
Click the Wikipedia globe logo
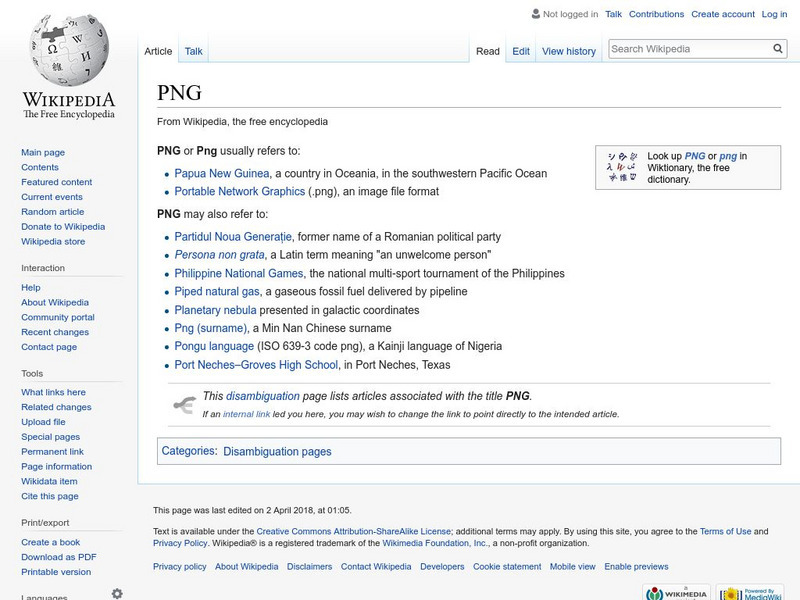pyautogui.click(x=69, y=50)
